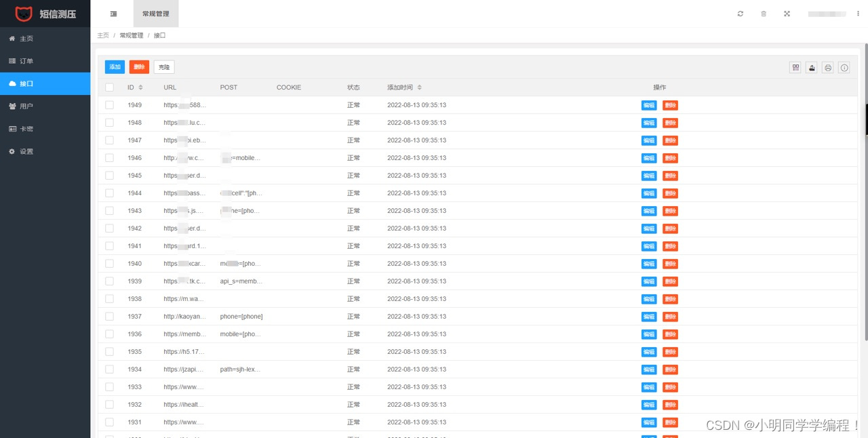This screenshot has height=438, width=868.
Task: Click 编辑 for row 1943
Action: (649, 211)
